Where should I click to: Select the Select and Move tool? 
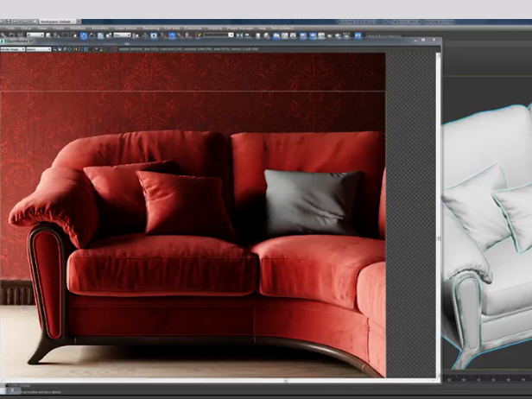85,35
